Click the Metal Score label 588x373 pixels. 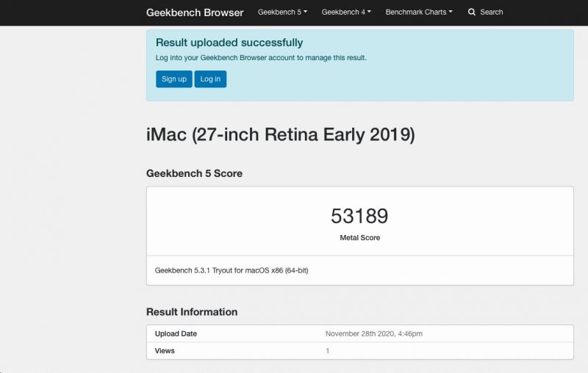pos(359,238)
